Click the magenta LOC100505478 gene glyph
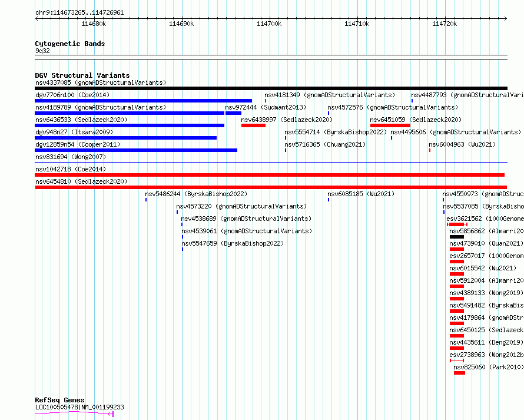Screen dimensions: 524x420 point(74,414)
